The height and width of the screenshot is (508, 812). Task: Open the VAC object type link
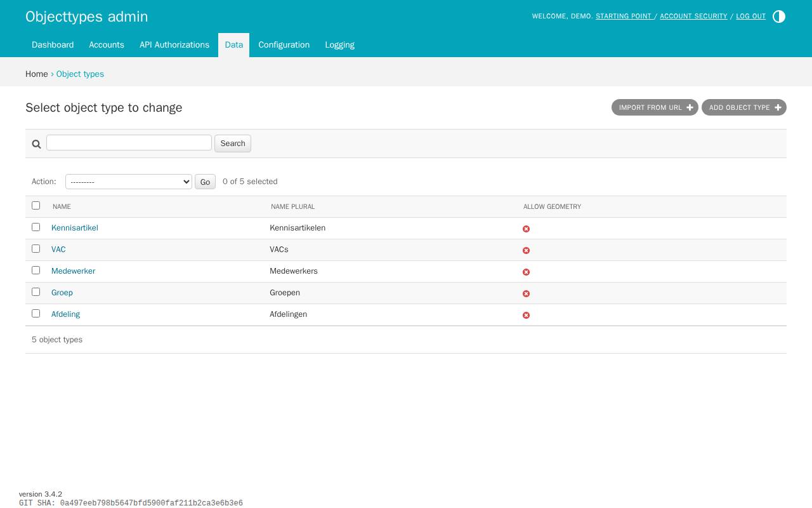(x=58, y=250)
